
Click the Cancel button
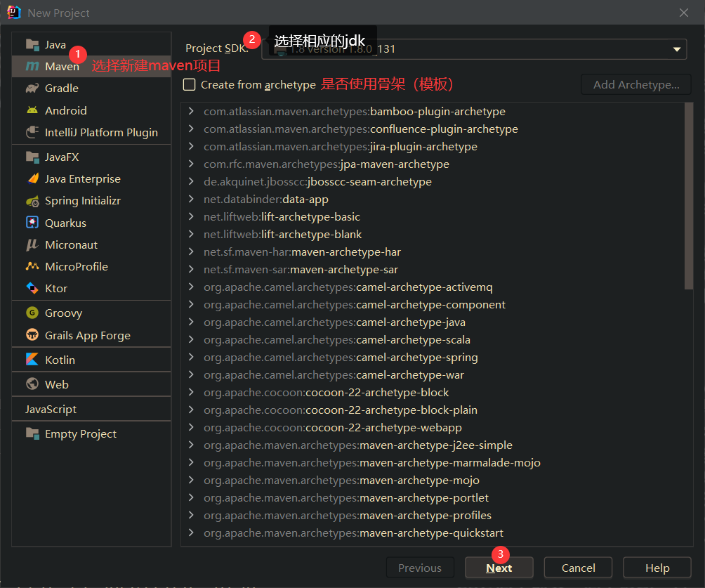(578, 568)
